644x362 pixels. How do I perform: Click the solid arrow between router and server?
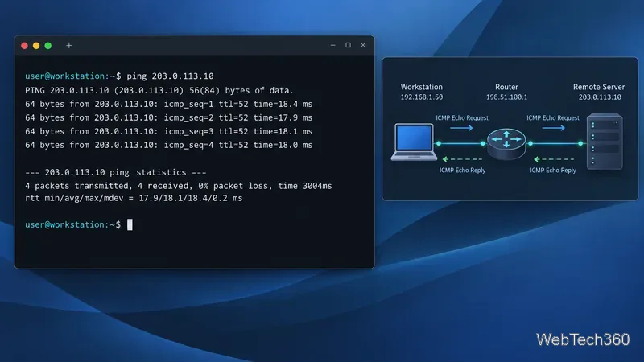(x=553, y=128)
